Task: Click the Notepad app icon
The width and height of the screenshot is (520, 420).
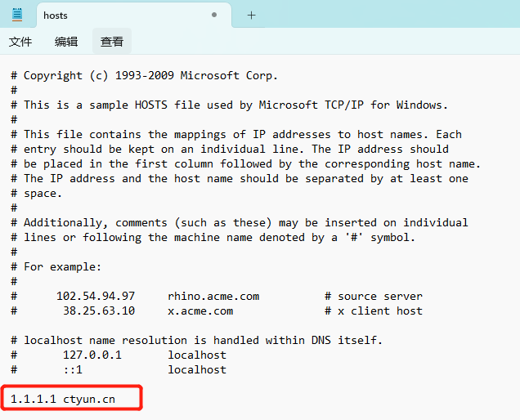Action: tap(17, 15)
